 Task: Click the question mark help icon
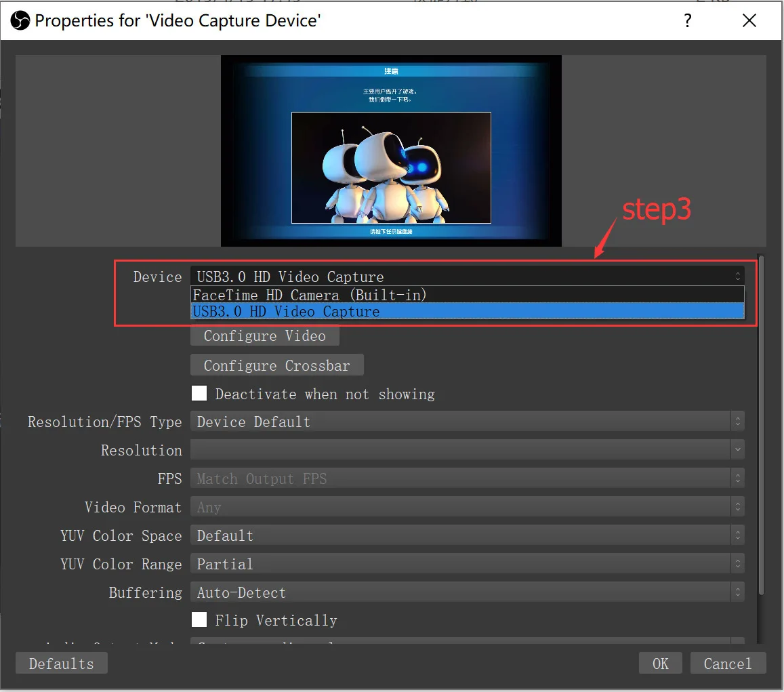coord(687,20)
